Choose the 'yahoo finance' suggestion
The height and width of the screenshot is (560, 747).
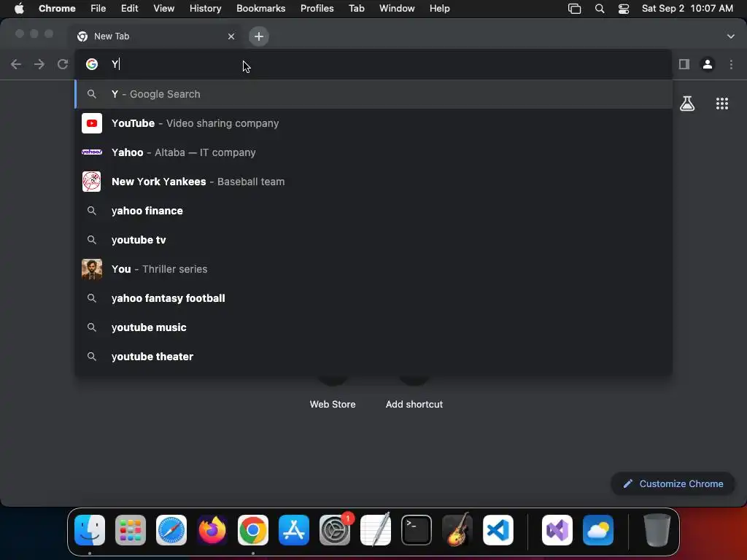[373, 211]
